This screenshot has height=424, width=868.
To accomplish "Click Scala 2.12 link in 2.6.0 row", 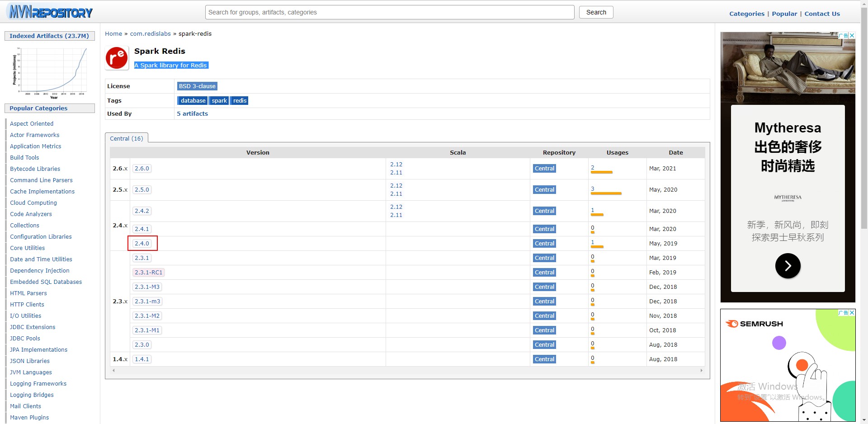I will (x=396, y=164).
